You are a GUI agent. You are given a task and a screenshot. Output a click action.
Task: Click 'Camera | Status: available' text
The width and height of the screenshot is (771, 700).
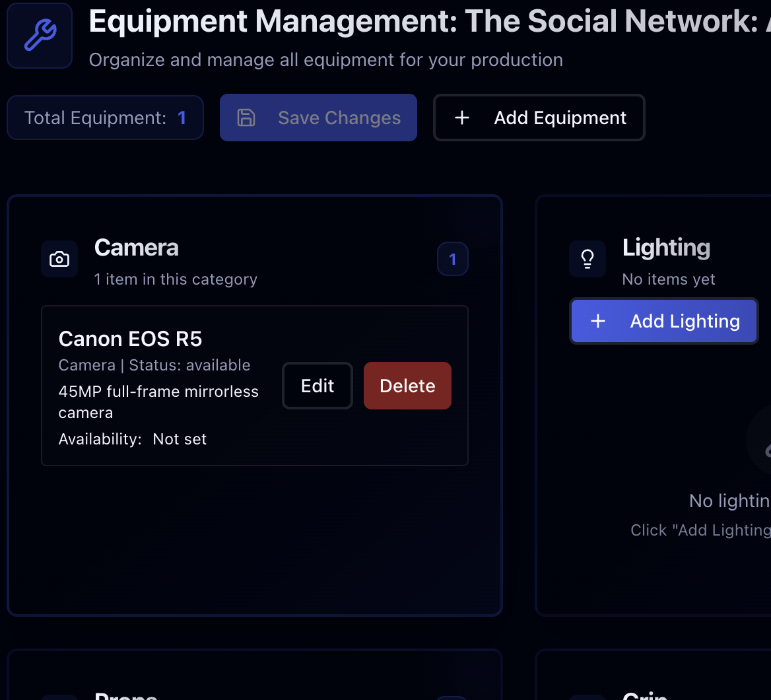click(x=154, y=365)
